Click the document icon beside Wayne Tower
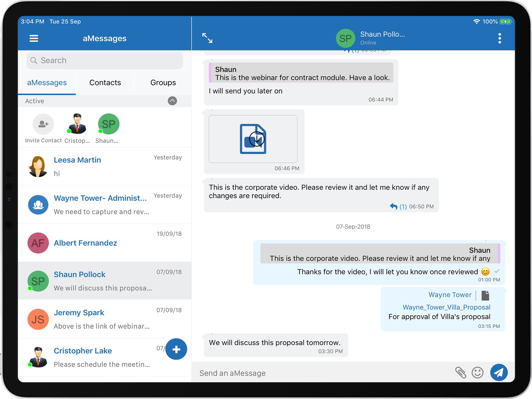 [485, 296]
